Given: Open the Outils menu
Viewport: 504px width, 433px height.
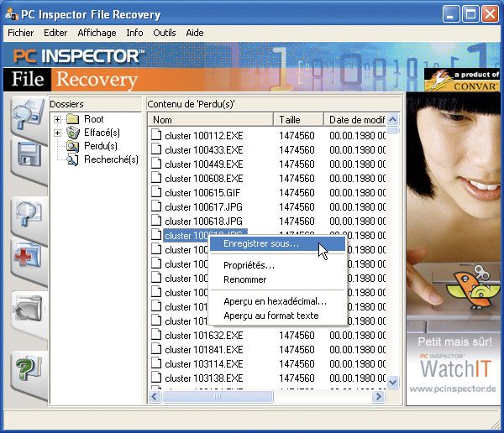Looking at the screenshot, I should [x=165, y=33].
